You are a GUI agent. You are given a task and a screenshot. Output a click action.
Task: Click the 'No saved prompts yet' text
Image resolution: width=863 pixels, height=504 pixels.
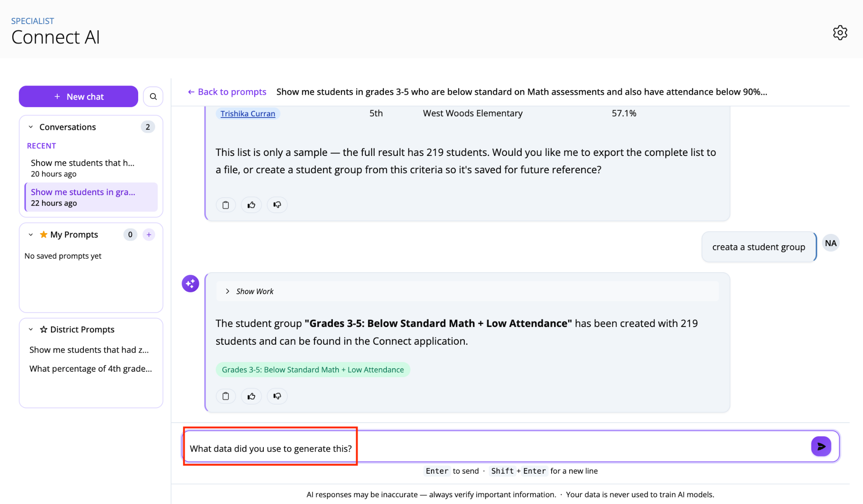pos(63,256)
